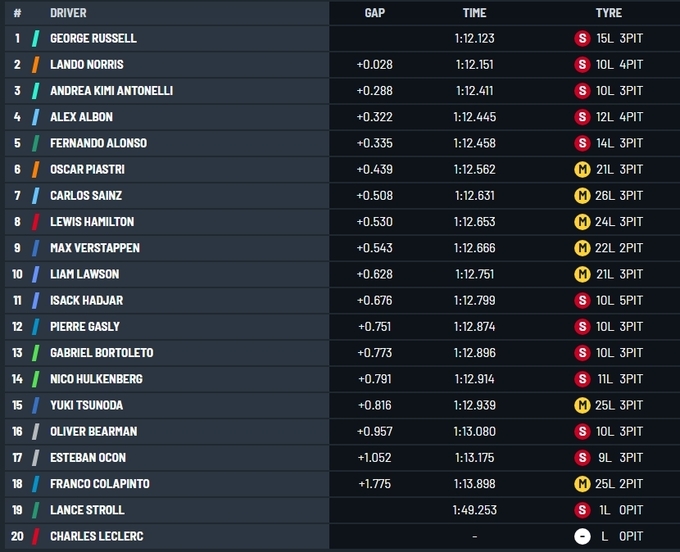This screenshot has width=680, height=552.
Task: Click the TYRE column header
Action: pyautogui.click(x=608, y=13)
